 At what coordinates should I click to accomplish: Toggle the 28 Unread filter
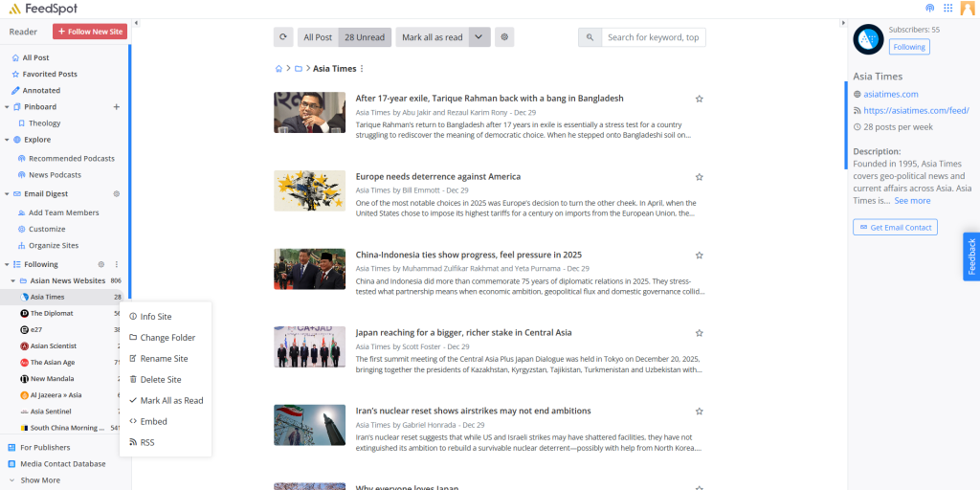pos(365,37)
